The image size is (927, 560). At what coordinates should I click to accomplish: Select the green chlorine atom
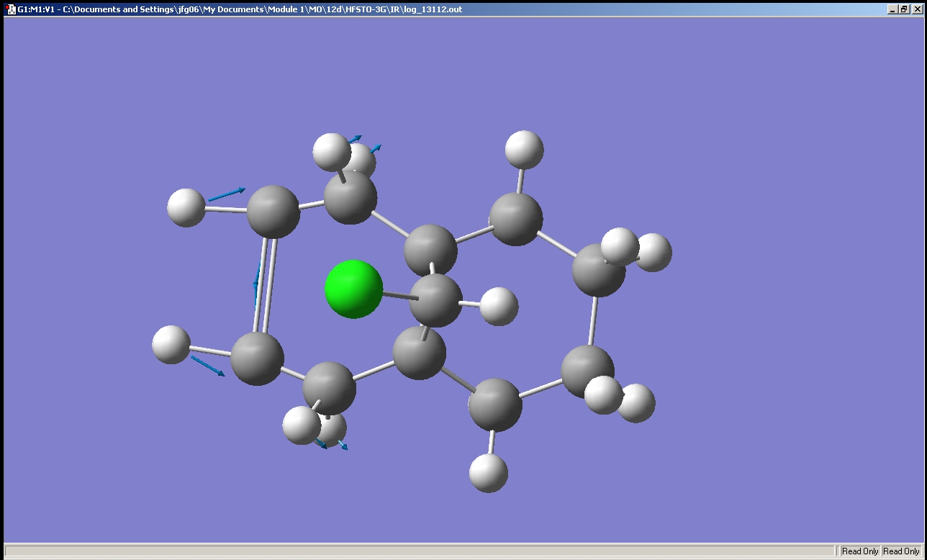353,289
